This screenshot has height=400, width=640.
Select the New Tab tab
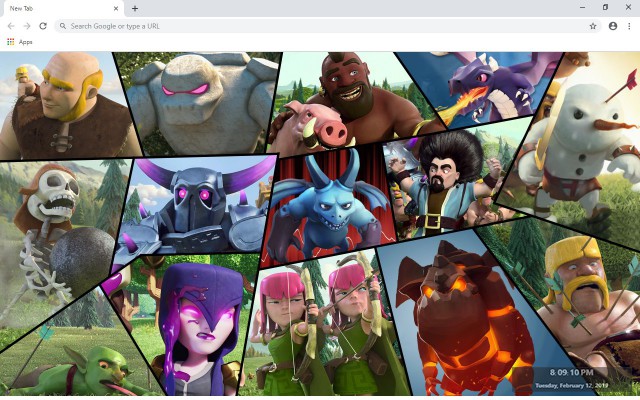click(x=62, y=9)
